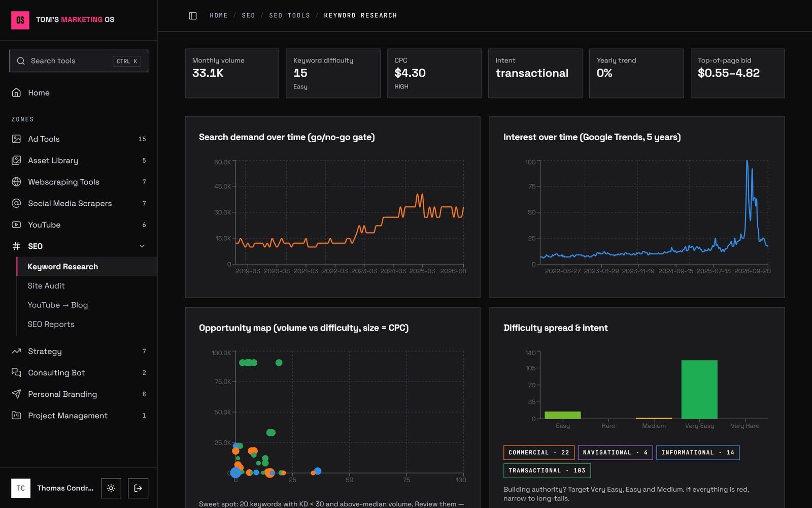Click the Personal Branding paper-plane icon
Image resolution: width=812 pixels, height=508 pixels.
point(16,394)
